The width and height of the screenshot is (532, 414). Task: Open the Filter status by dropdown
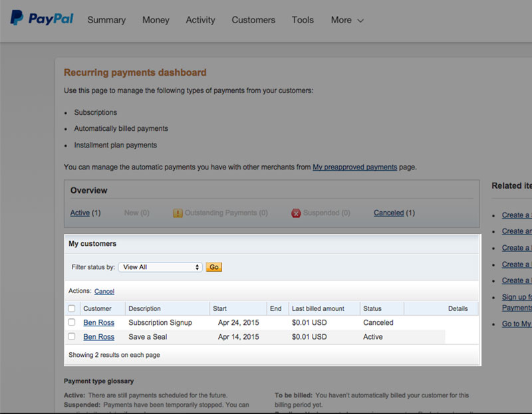(160, 267)
